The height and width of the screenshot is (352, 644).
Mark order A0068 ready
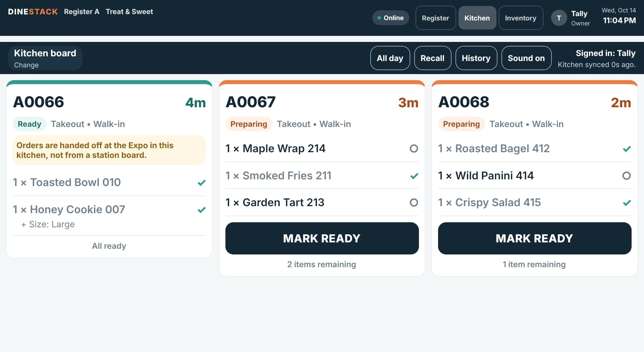tap(535, 238)
